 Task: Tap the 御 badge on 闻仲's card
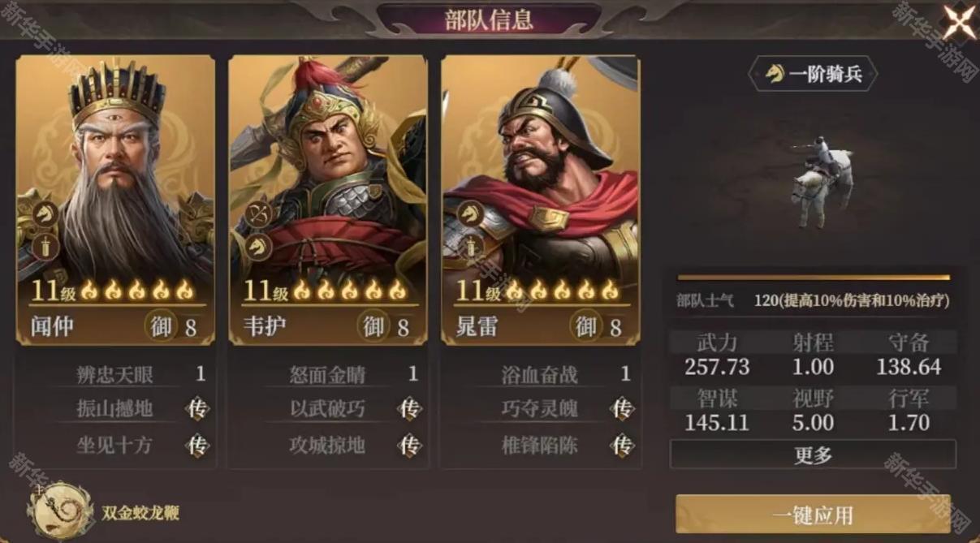pyautogui.click(x=162, y=326)
